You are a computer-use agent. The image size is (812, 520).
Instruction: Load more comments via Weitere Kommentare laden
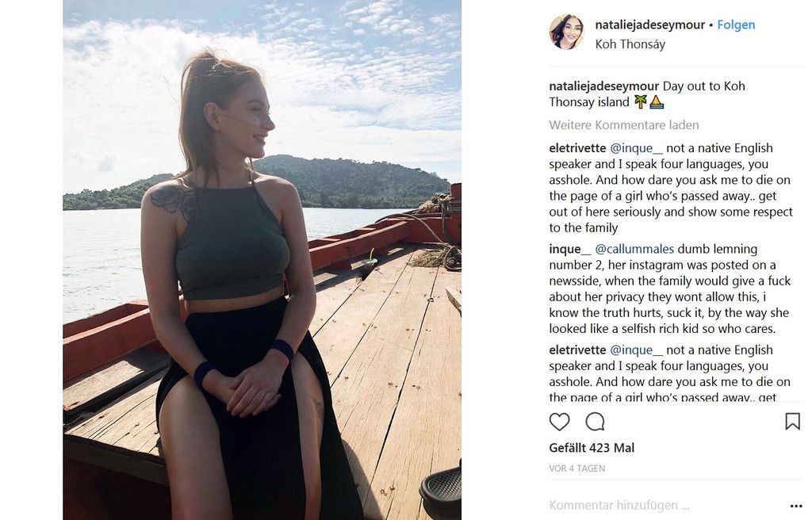point(624,124)
